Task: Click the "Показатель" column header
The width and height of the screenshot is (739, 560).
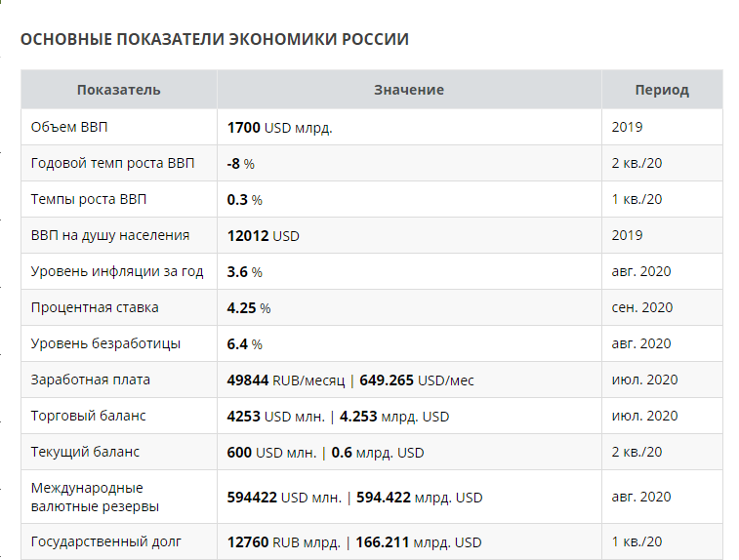Action: [119, 90]
